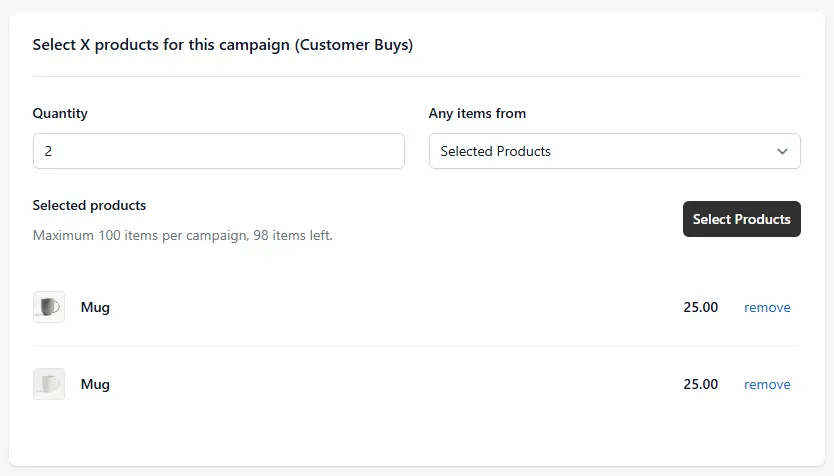The image size is (834, 476).
Task: Select Mug name beside white thumbnail
Action: coord(95,385)
